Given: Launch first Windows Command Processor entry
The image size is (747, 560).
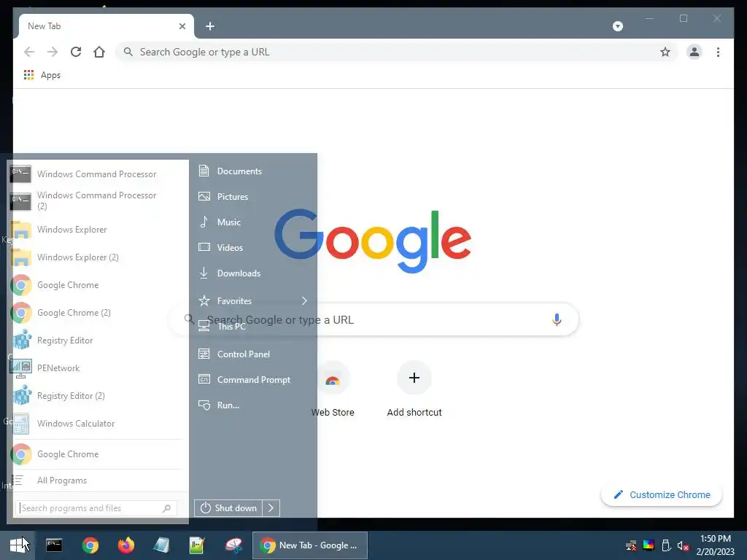Looking at the screenshot, I should tap(97, 174).
